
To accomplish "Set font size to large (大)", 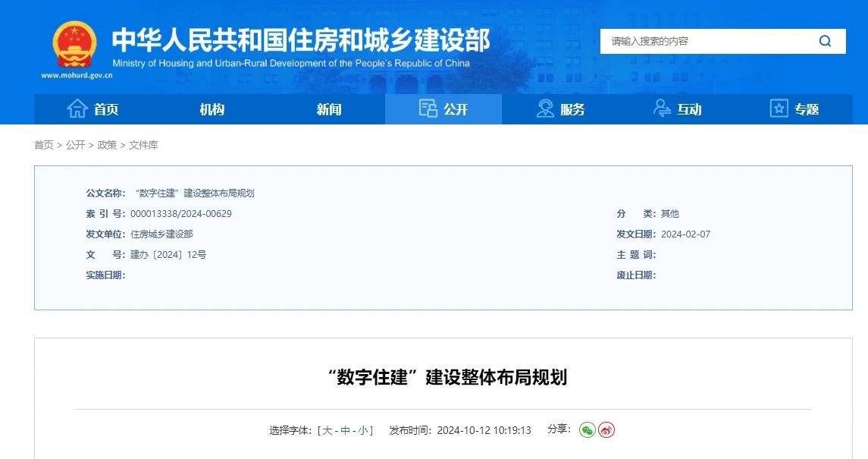I will point(327,430).
